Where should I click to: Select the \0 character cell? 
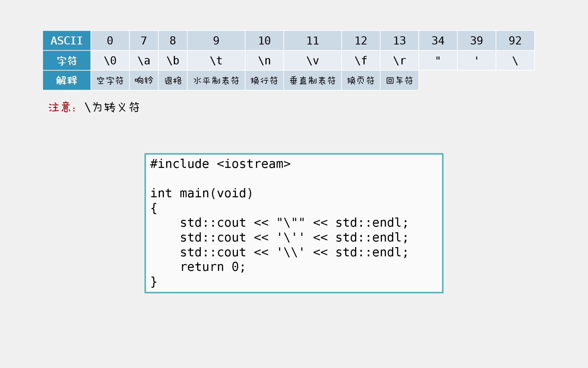(110, 61)
